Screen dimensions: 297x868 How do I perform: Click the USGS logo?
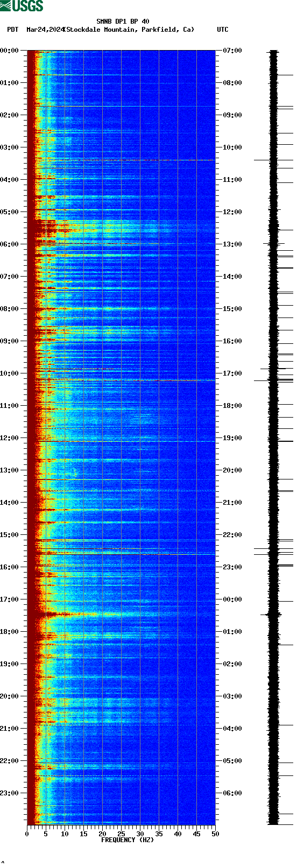tap(22, 6)
